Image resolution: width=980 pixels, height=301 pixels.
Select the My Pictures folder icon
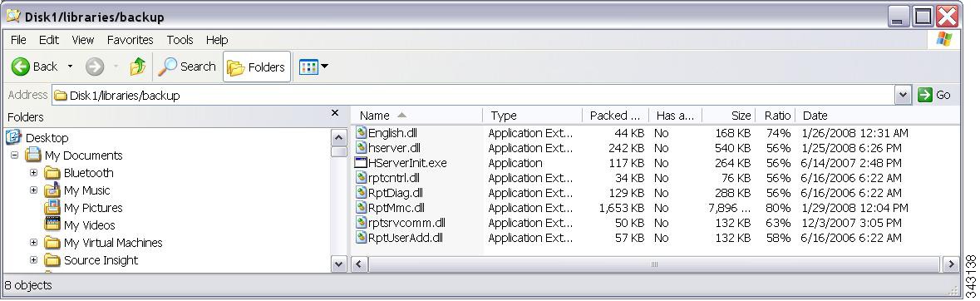pyautogui.click(x=52, y=208)
